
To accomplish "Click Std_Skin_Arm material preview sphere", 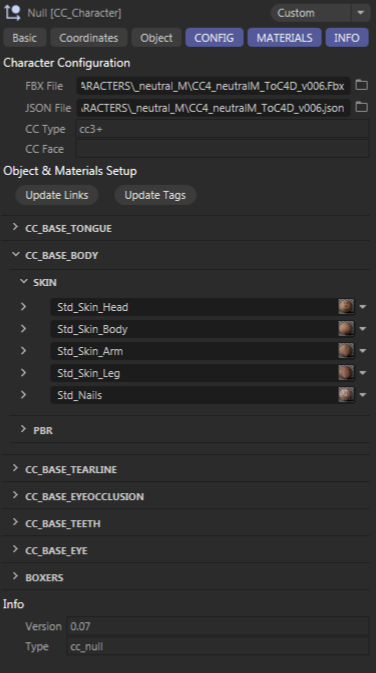I will coord(346,351).
